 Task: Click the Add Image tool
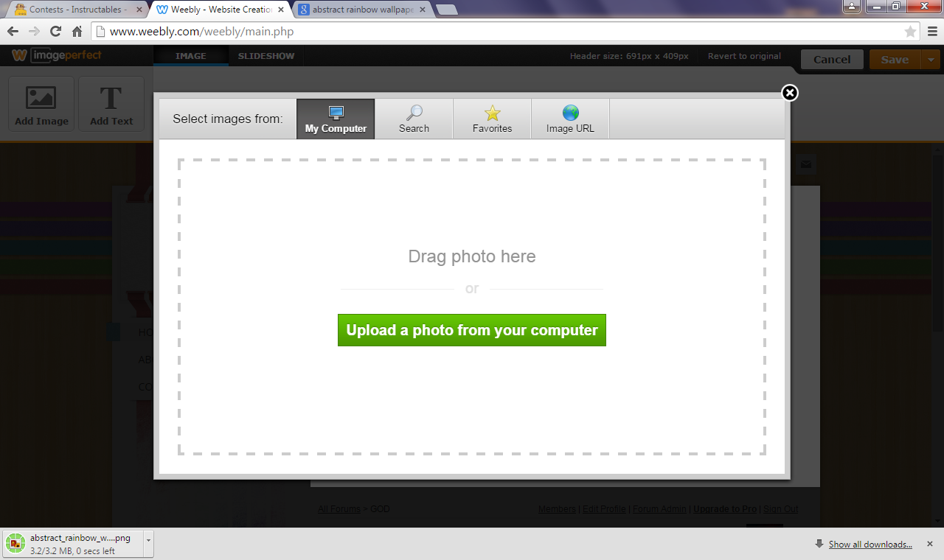pos(41,104)
